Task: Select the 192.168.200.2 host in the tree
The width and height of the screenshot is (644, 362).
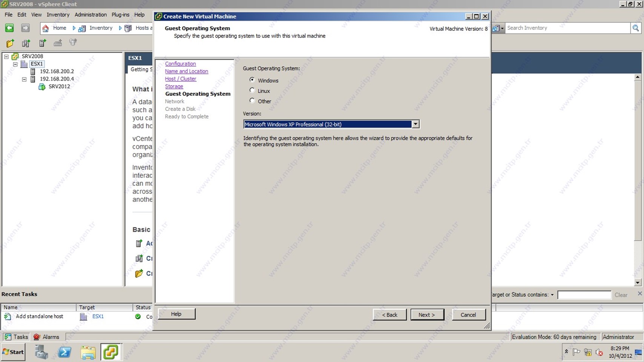Action: pyautogui.click(x=57, y=71)
